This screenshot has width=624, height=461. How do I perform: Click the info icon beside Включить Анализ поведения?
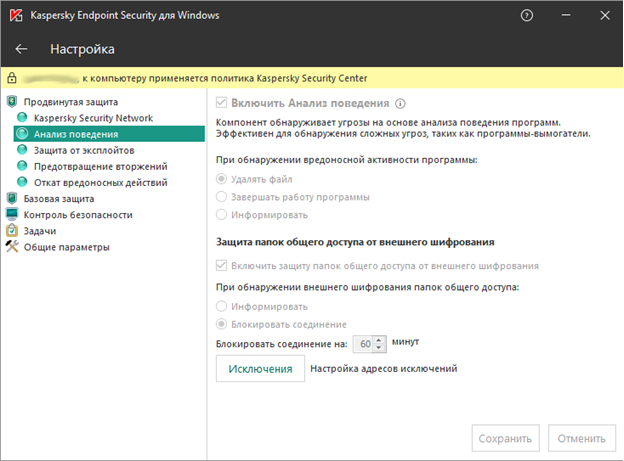point(400,104)
